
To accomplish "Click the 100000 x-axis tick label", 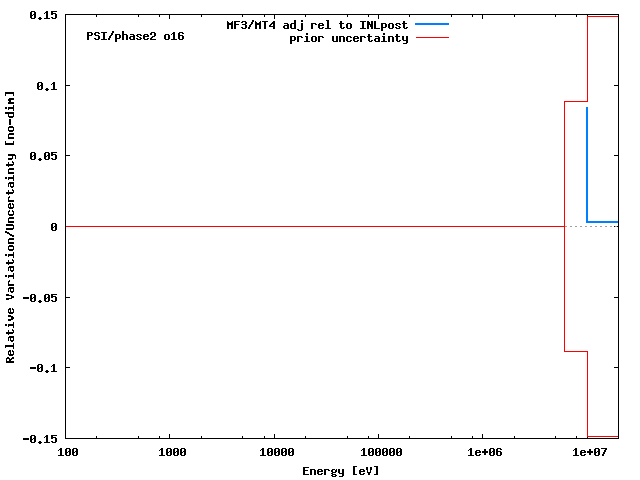I will [379, 453].
